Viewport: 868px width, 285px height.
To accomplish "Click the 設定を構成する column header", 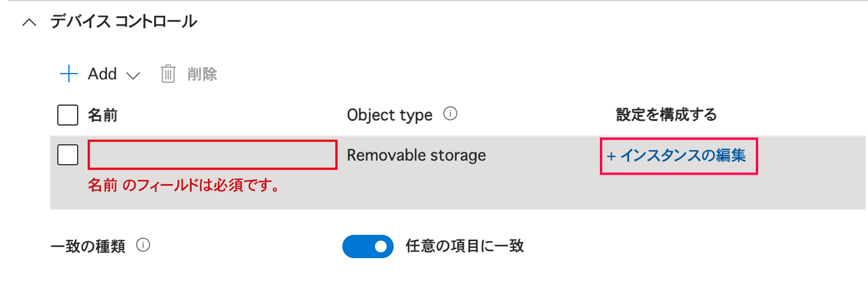I will coord(666,115).
